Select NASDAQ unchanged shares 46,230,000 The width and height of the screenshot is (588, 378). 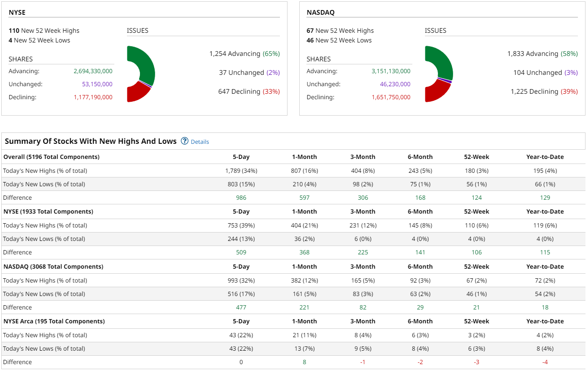click(395, 84)
